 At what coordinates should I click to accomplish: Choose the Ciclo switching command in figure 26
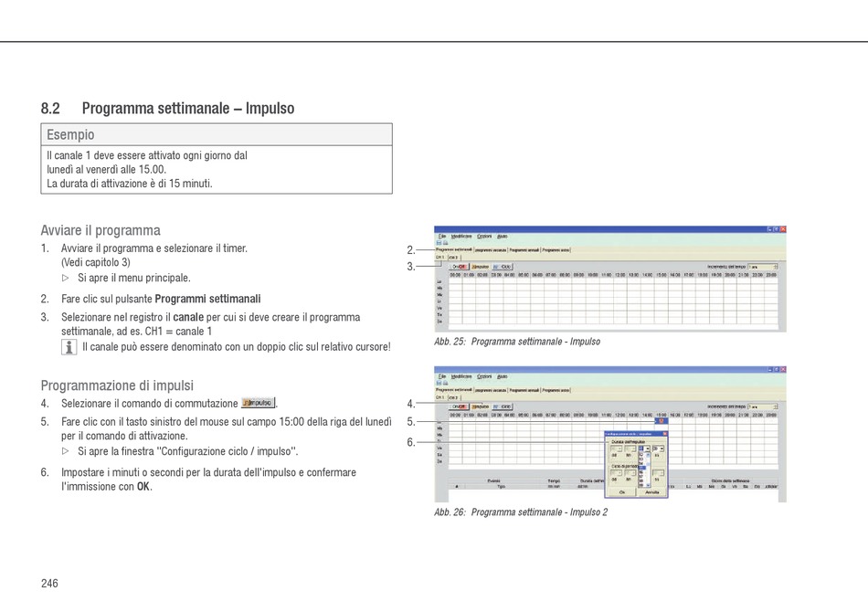click(x=503, y=406)
